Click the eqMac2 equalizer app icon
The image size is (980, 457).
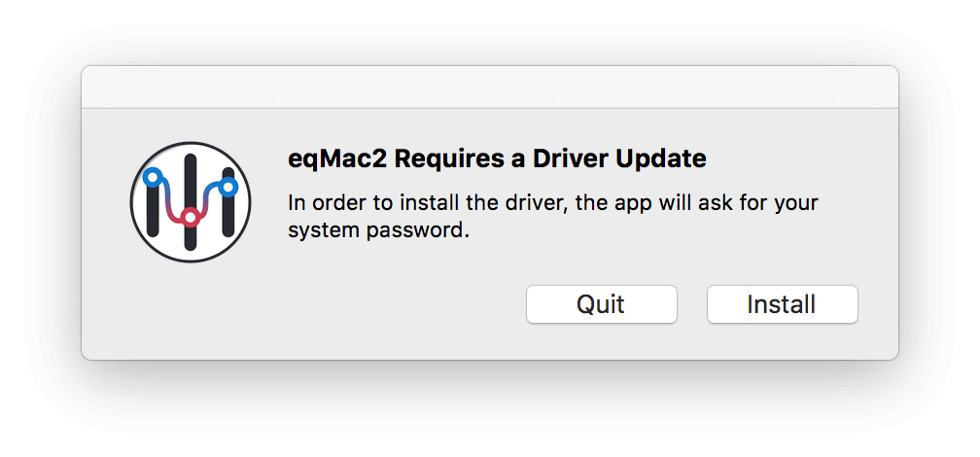pyautogui.click(x=191, y=202)
